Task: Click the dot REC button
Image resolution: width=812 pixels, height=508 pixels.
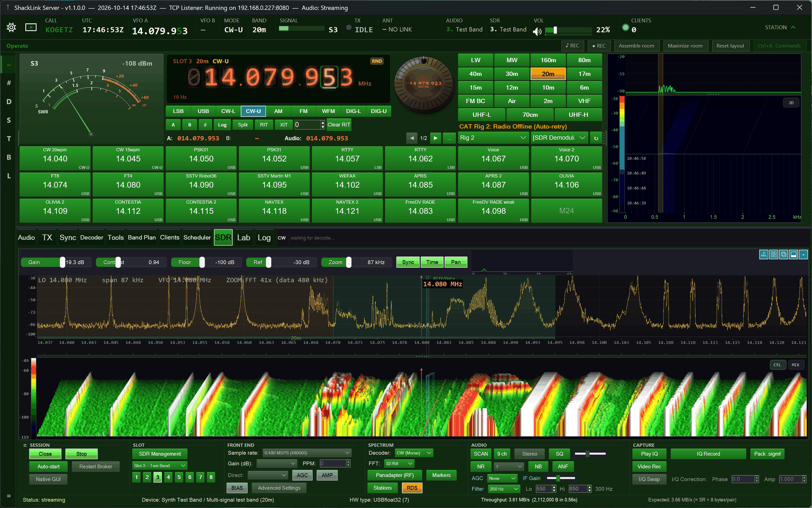Action: tap(599, 46)
